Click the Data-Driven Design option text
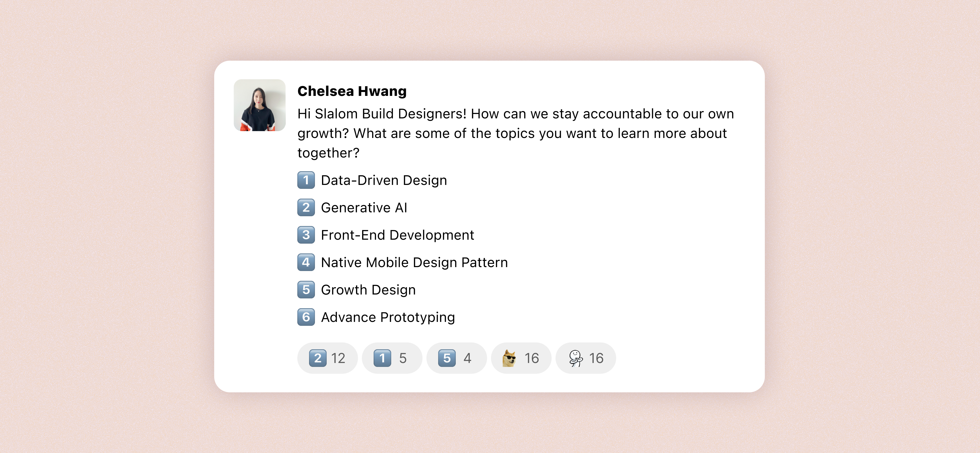Screen dimensions: 980x453 coord(384,181)
